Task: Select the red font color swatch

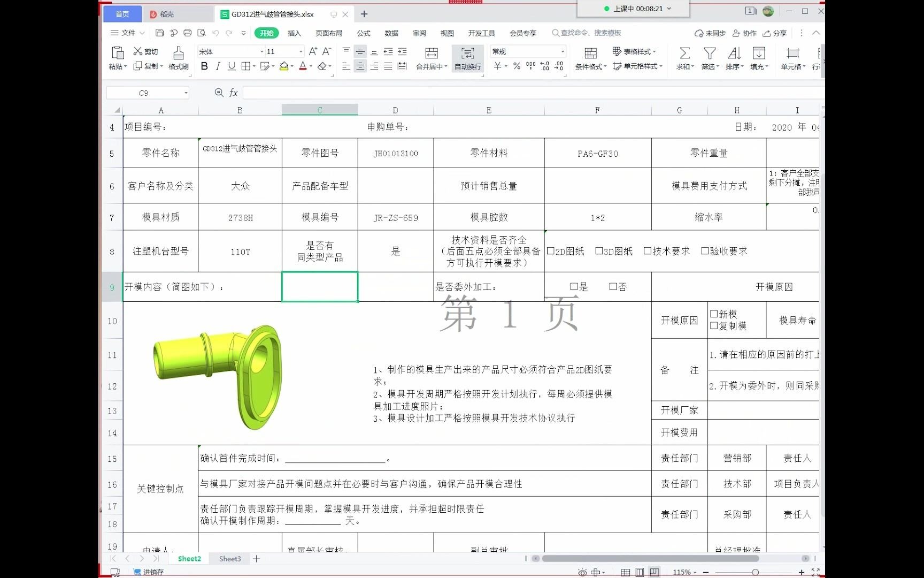Action: (x=303, y=66)
